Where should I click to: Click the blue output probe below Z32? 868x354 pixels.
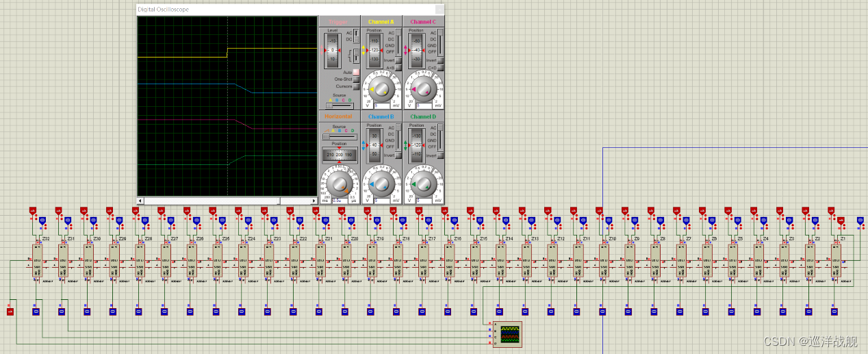36,312
